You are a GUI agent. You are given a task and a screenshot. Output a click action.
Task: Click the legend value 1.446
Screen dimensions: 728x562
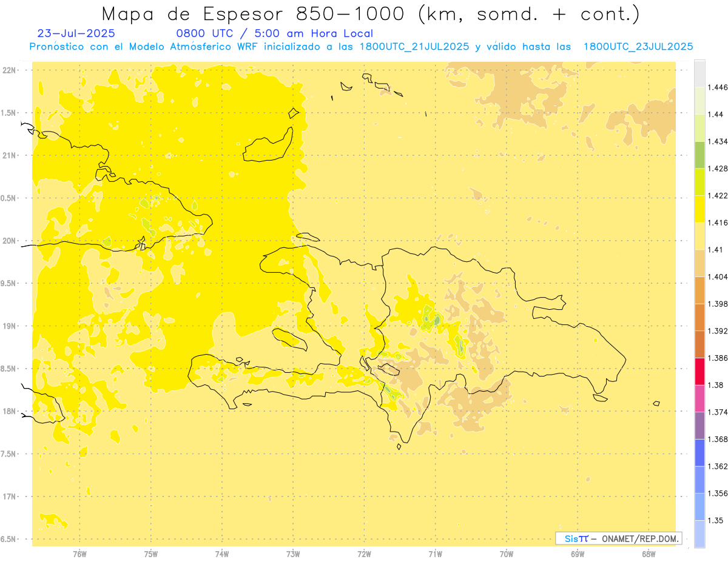pos(718,87)
